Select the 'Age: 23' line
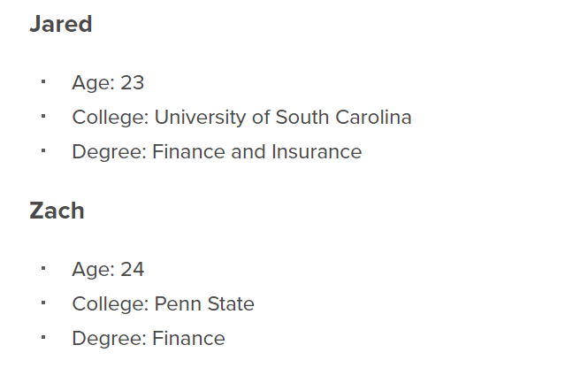 [108, 82]
